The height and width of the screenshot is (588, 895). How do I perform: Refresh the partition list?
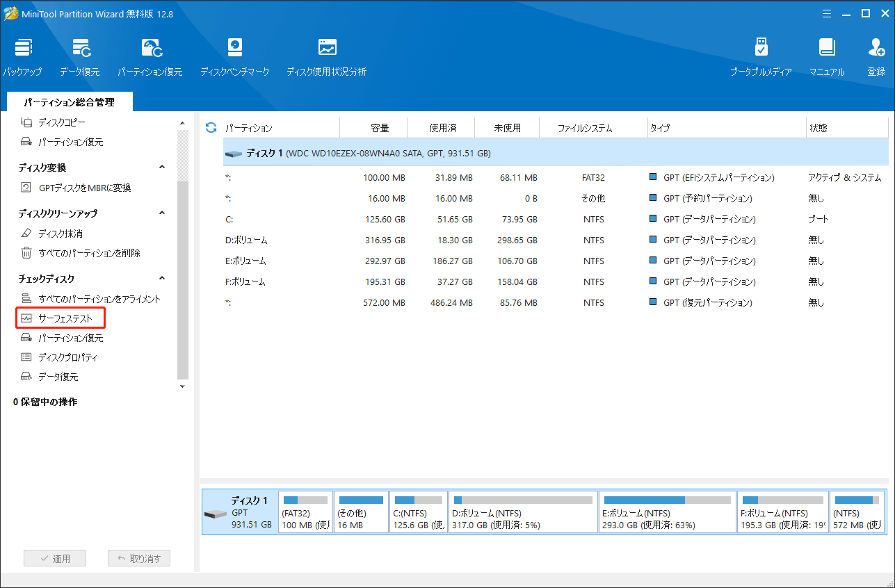click(x=211, y=128)
